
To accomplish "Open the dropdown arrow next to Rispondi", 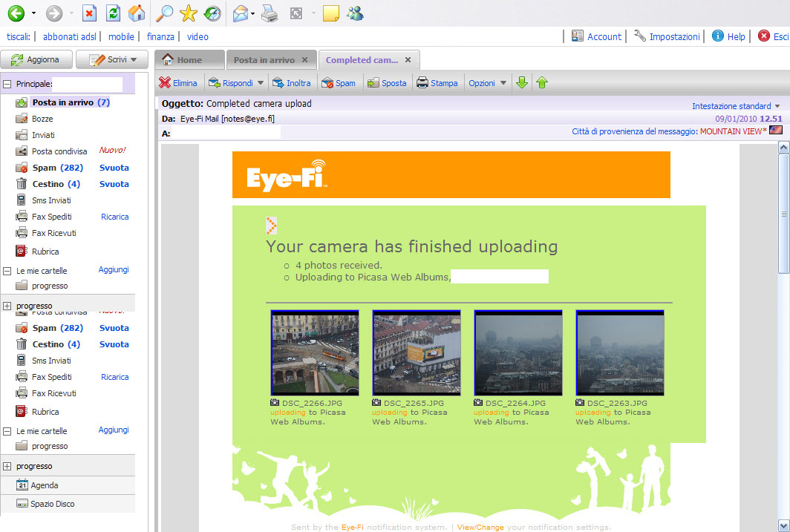I will (261, 83).
